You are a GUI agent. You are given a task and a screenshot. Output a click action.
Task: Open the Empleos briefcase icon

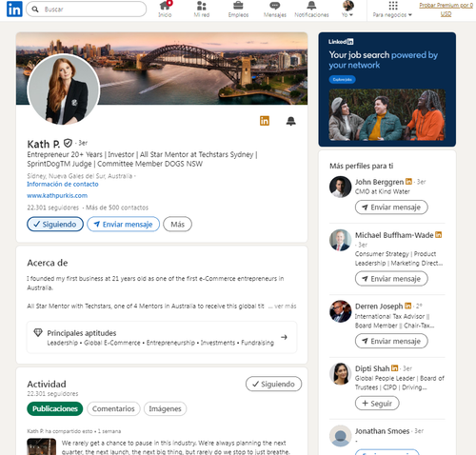pos(238,9)
